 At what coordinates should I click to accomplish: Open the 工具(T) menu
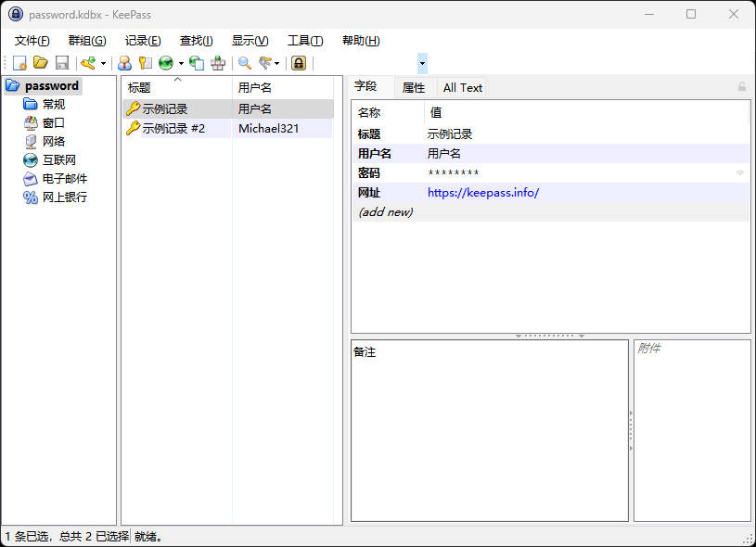coord(305,40)
